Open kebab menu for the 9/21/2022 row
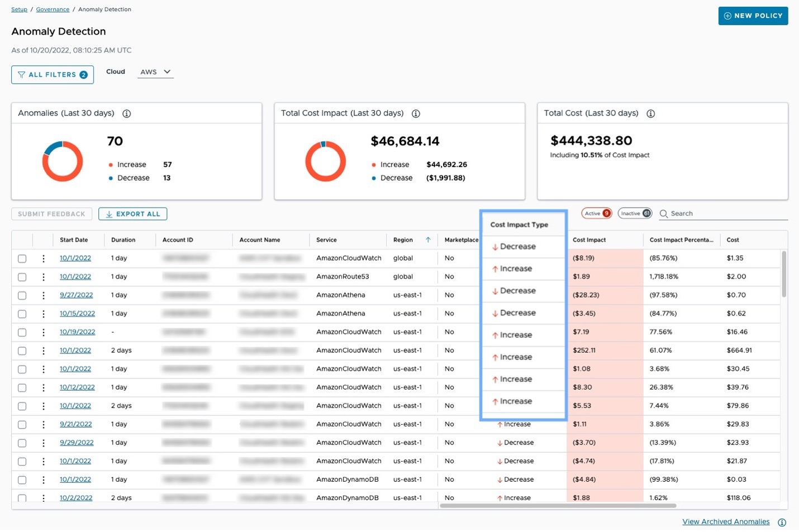Image resolution: width=799 pixels, height=532 pixels. coord(44,424)
